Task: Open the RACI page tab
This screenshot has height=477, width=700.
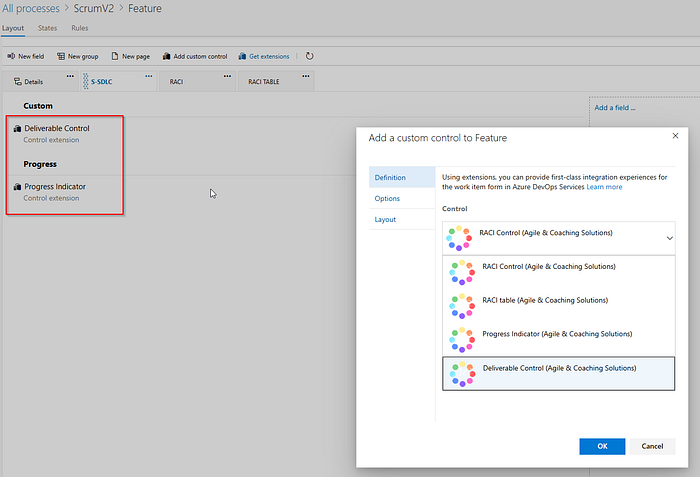Action: [x=197, y=81]
